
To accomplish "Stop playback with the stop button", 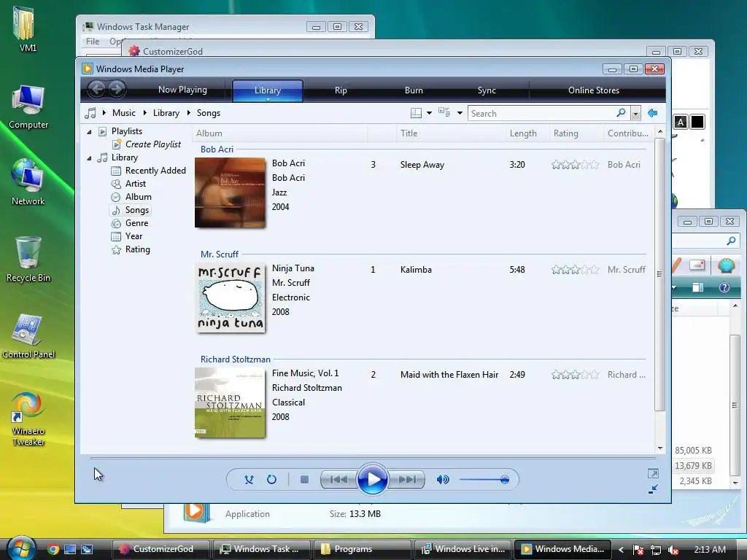I will pyautogui.click(x=304, y=480).
